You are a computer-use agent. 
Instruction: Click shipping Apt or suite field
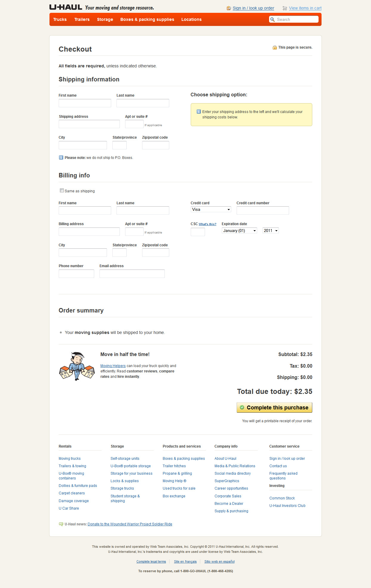(x=134, y=124)
